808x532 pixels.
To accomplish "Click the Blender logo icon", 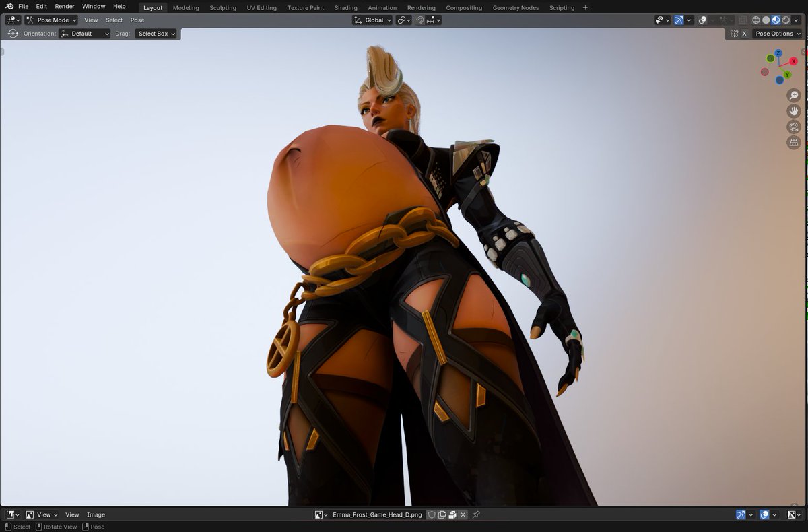I will (x=9, y=7).
